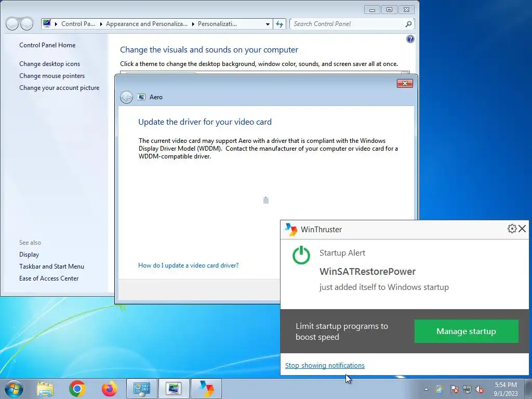532x399 pixels.
Task: Open Display under See also
Action: [x=29, y=255]
